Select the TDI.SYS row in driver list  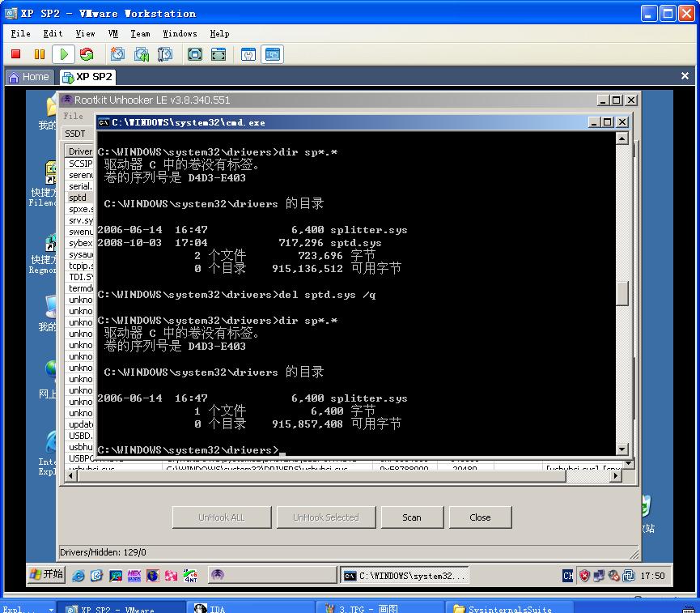79,277
